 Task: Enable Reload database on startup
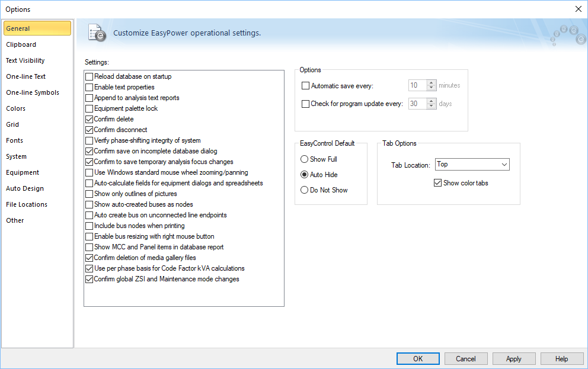[x=90, y=77]
